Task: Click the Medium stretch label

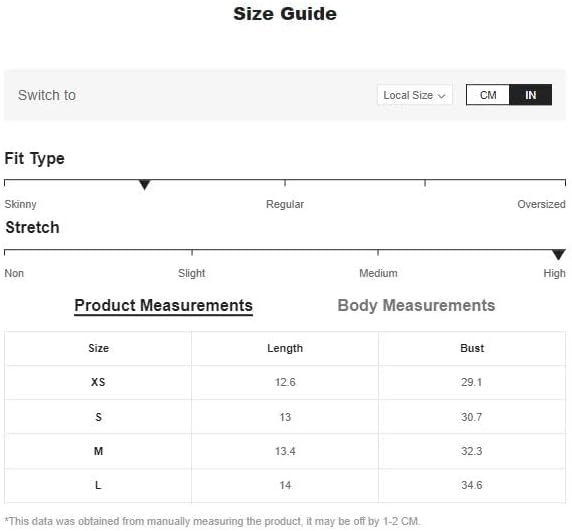Action: click(x=378, y=273)
